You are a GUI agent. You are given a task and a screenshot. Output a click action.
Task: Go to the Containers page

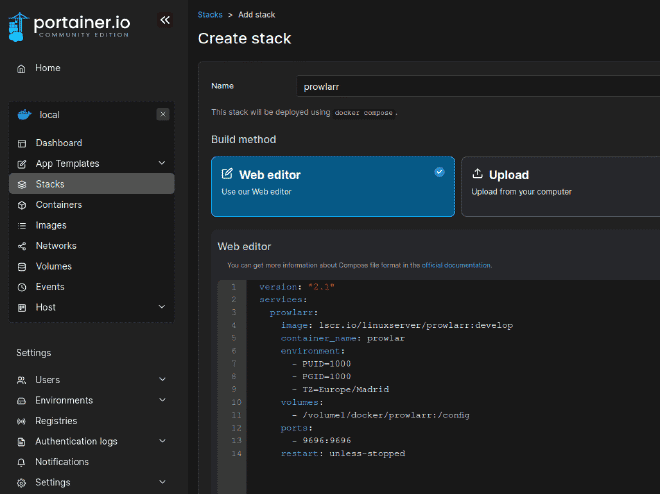[x=59, y=205]
